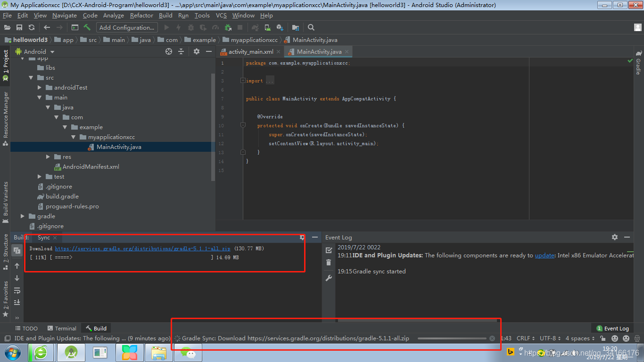The height and width of the screenshot is (362, 644).
Task: Open the TODO tool window
Action: [26, 329]
